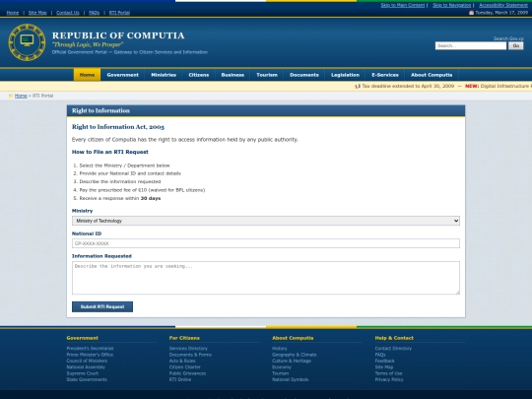Open the Ministry dropdown
The height and width of the screenshot is (399, 532).
[x=266, y=221]
